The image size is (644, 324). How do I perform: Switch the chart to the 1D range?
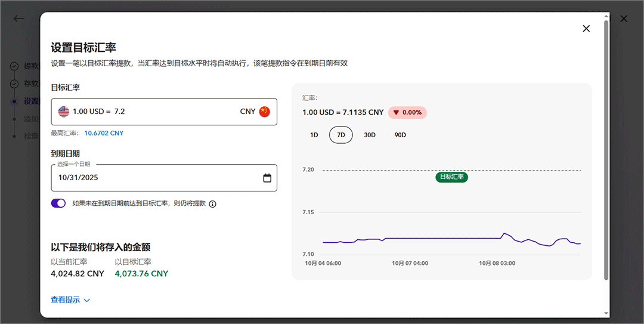[x=314, y=135]
